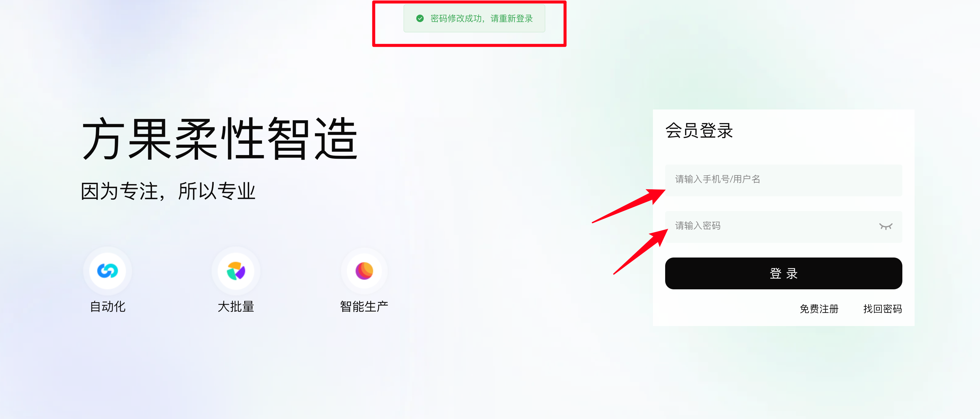
Task: Click the 请重新登录 message text
Action: 512,18
